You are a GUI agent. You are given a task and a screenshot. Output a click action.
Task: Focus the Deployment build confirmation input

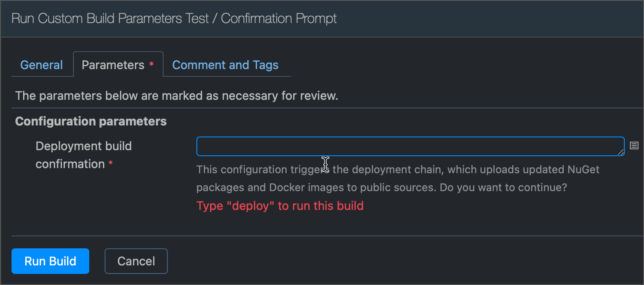point(410,146)
